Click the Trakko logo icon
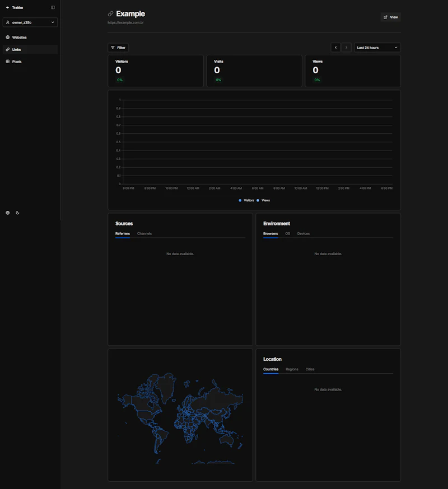Screen dimensions: 448x489 pyautogui.click(x=7, y=7)
